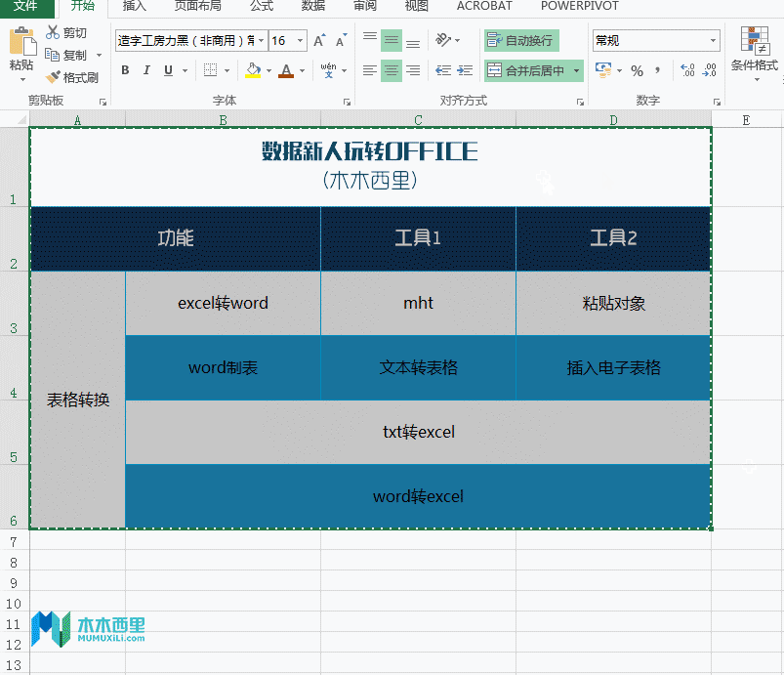Viewport: 784px width, 675px height.
Task: Expand the fill color dropdown arrow
Action: pos(268,70)
